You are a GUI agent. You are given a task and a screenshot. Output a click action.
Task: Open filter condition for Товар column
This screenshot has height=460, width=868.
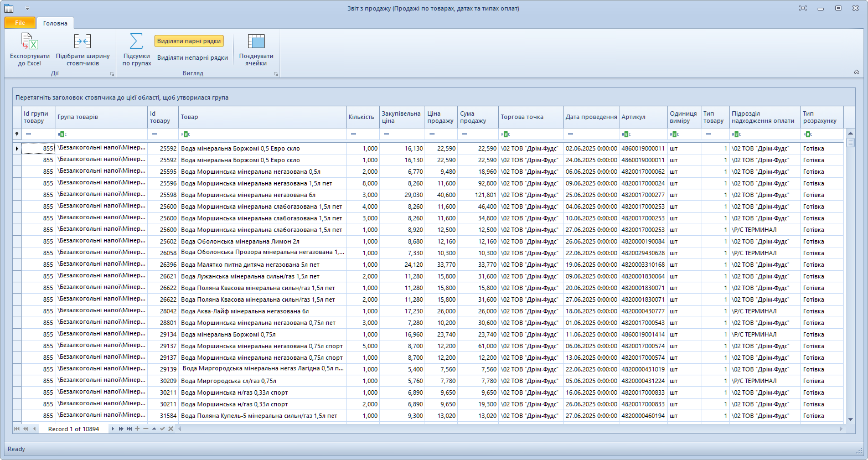click(x=185, y=135)
